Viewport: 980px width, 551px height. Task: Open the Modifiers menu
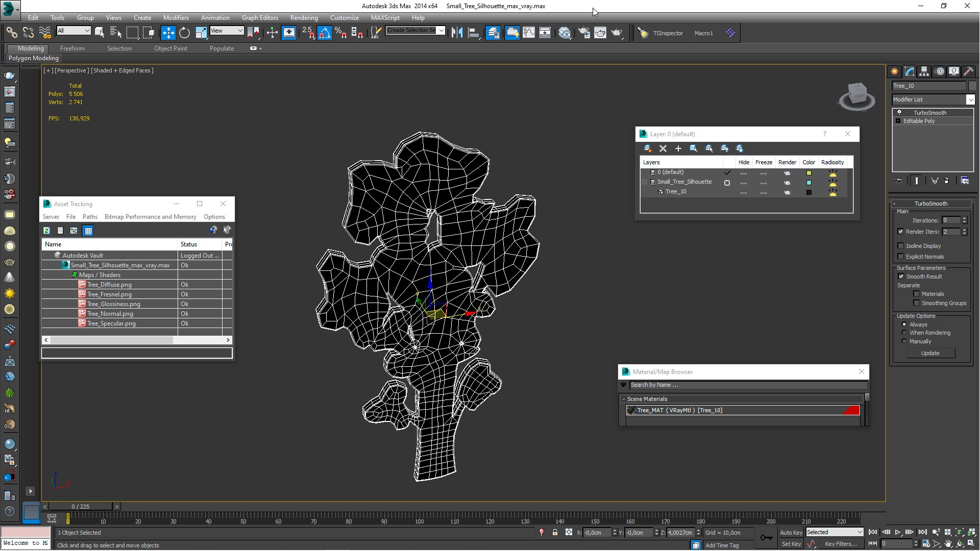point(176,17)
